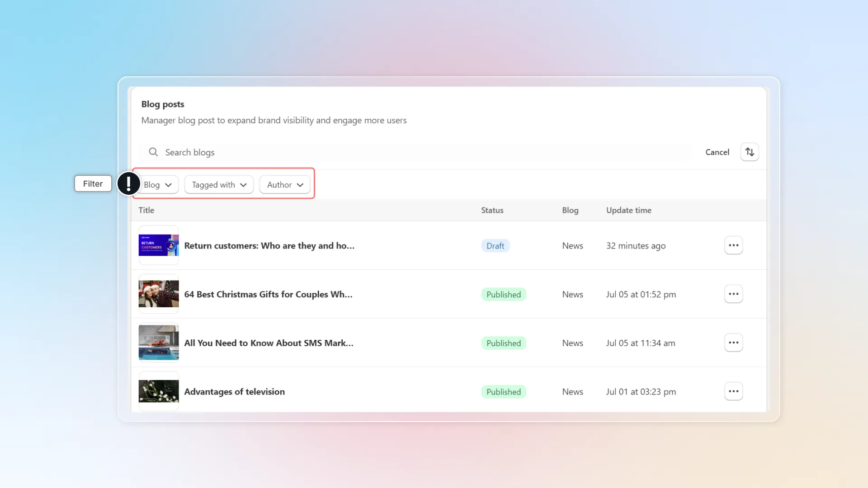This screenshot has width=868, height=488.
Task: Click the sort arrows icon button
Action: 750,152
